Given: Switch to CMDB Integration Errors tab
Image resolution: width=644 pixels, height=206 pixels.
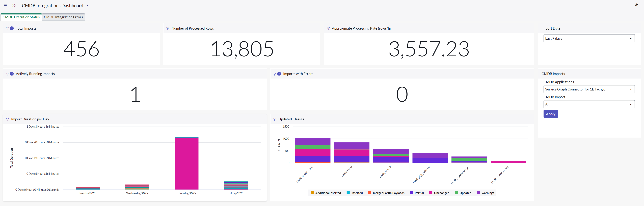Looking at the screenshot, I should click(63, 17).
